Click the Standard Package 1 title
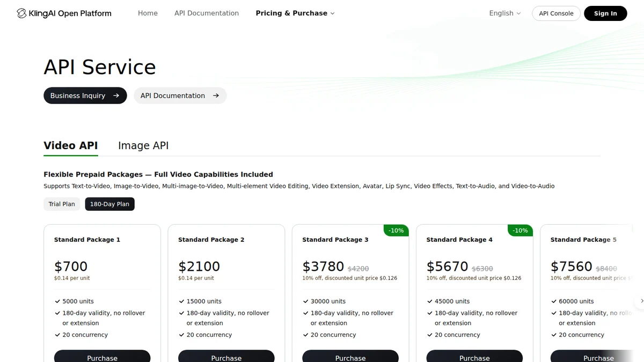Viewport: 644px width, 362px height. pos(87,240)
